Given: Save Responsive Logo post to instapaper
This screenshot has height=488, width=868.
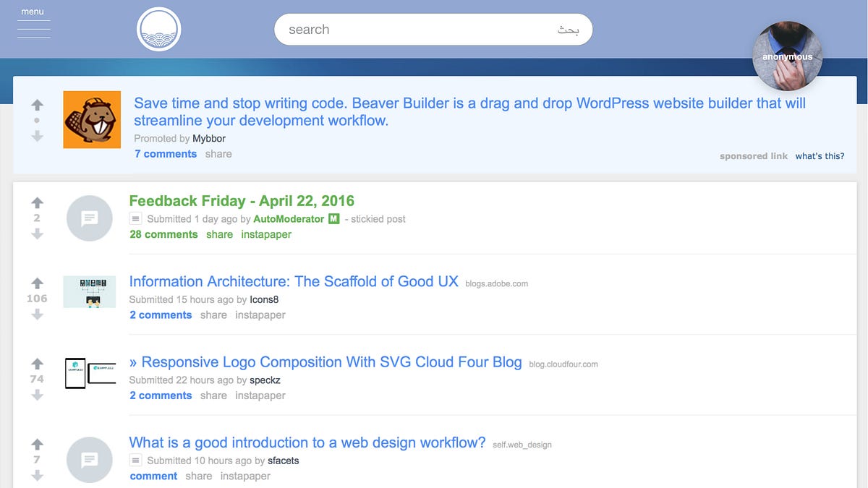Looking at the screenshot, I should pyautogui.click(x=260, y=395).
